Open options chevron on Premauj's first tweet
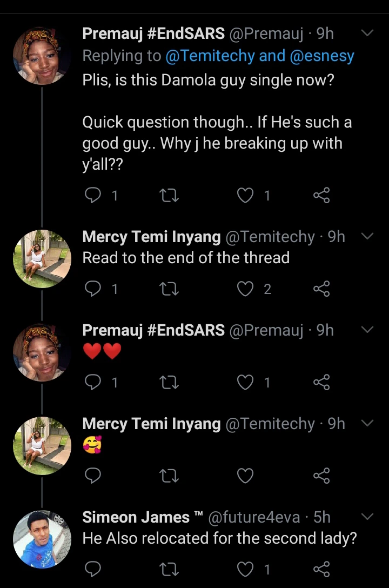Image resolution: width=389 pixels, height=588 pixels. [367, 34]
